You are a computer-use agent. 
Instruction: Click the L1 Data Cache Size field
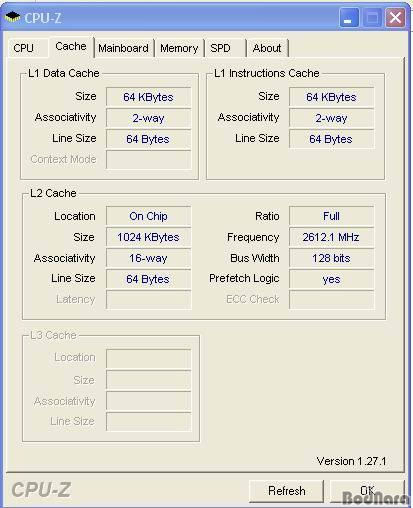(148, 97)
